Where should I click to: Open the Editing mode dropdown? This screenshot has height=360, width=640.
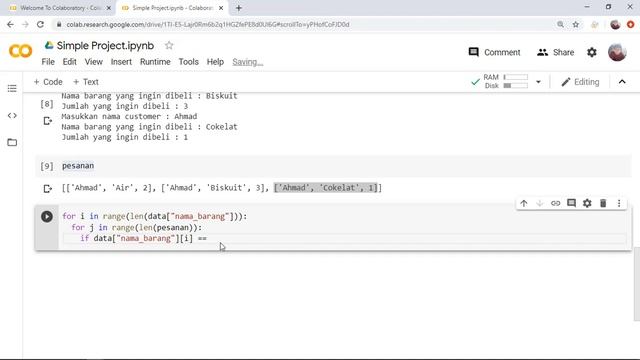click(x=580, y=82)
